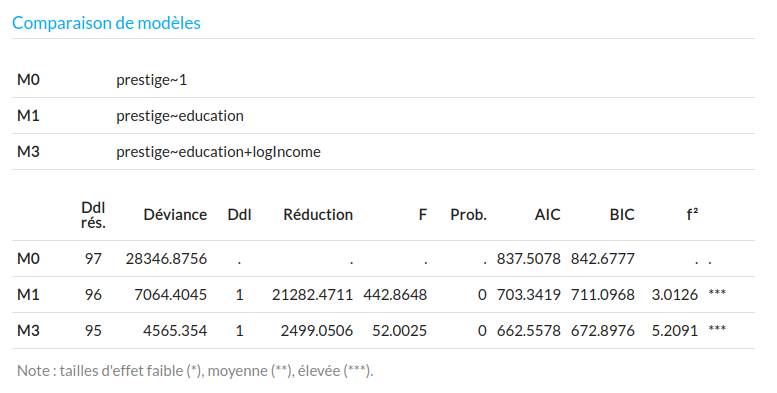Click BIC value 672.8976
The width and height of the screenshot is (777, 393).
coord(603,331)
